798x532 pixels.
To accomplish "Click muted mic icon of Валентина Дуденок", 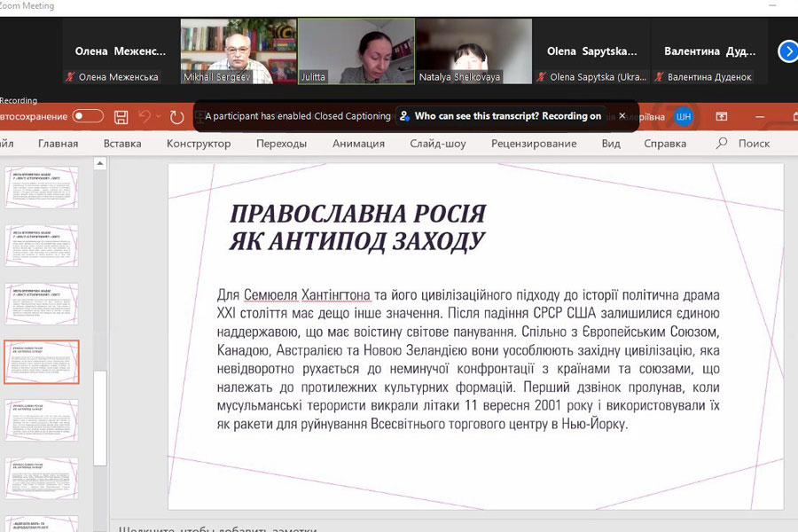I will (x=659, y=77).
